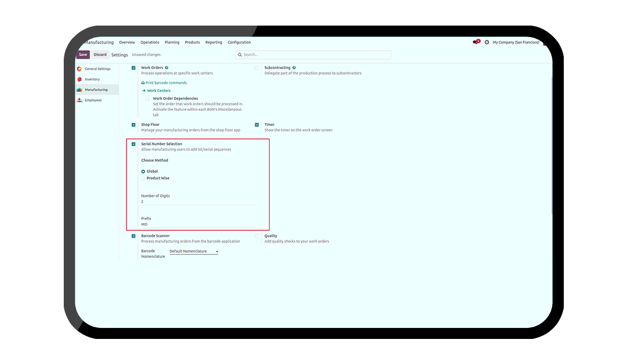The height and width of the screenshot is (364, 627).
Task: Open the Print barcode commands link
Action: (166, 83)
